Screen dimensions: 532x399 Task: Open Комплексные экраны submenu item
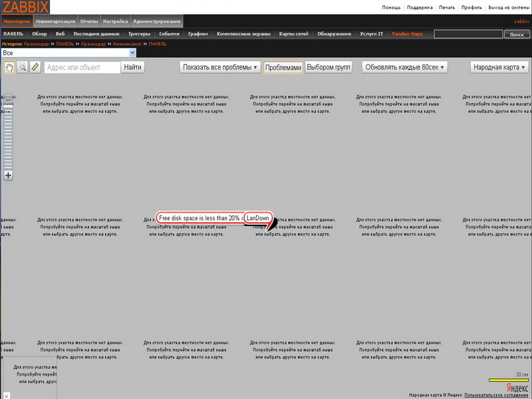coord(243,34)
